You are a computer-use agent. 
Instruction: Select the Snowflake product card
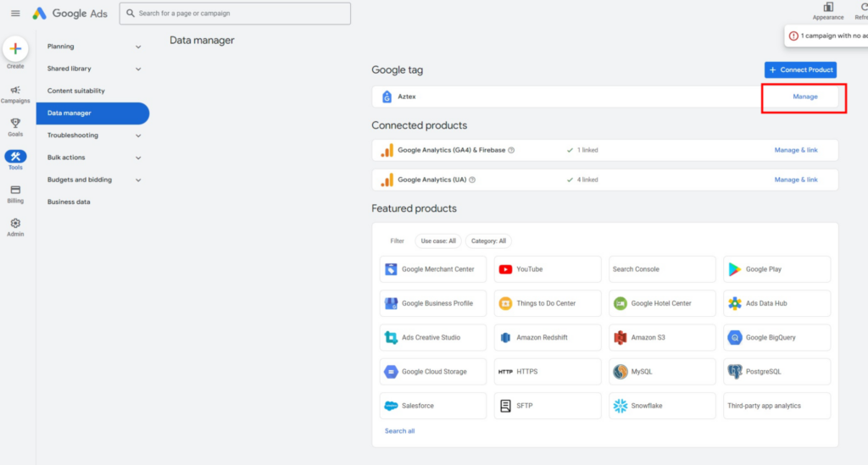pos(662,406)
